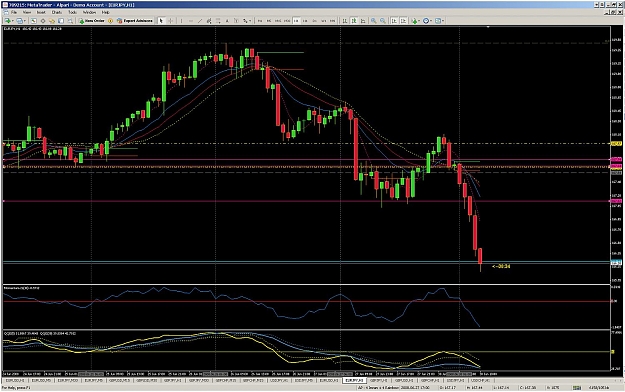Open the Tools menu
This screenshot has width=625, height=392.
[72, 12]
